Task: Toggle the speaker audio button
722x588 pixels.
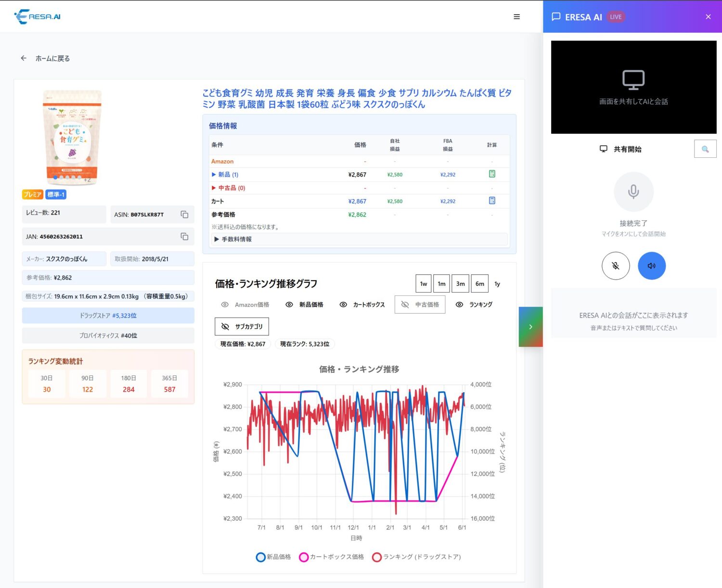Action: pos(652,266)
